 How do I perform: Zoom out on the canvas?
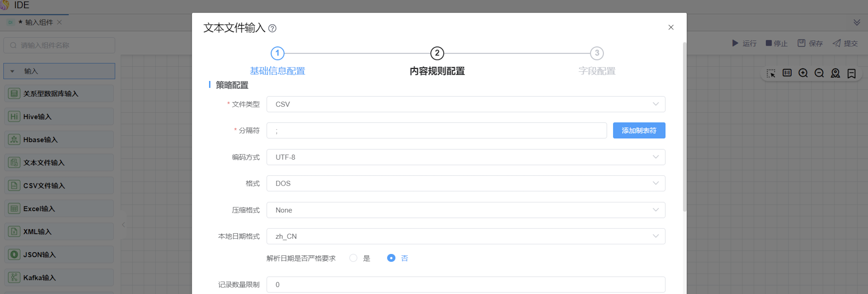(819, 73)
